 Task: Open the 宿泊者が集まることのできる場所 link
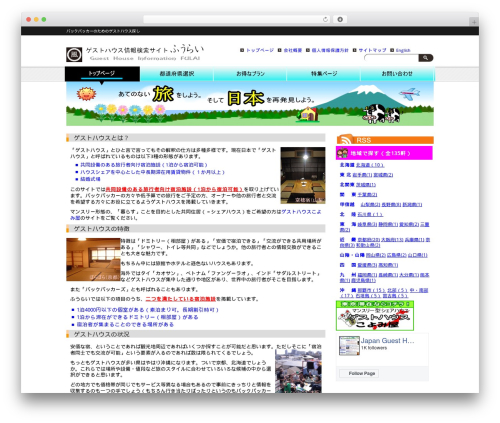pyautogui.click(x=125, y=325)
